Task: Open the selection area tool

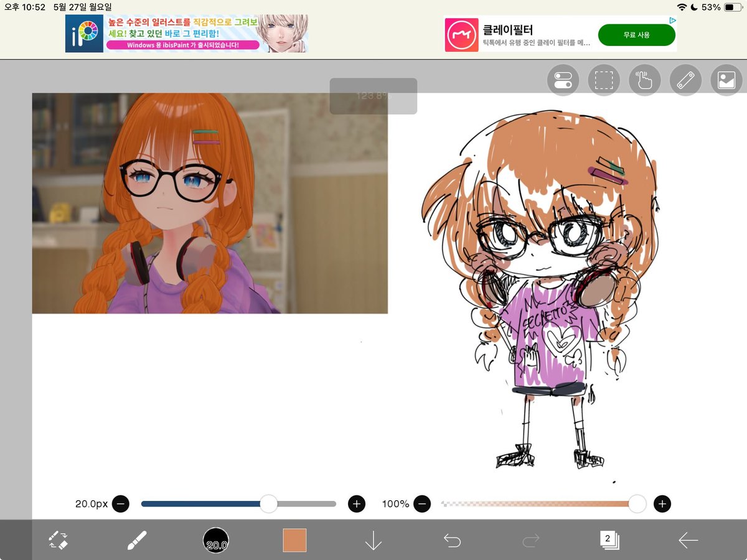Action: [604, 80]
